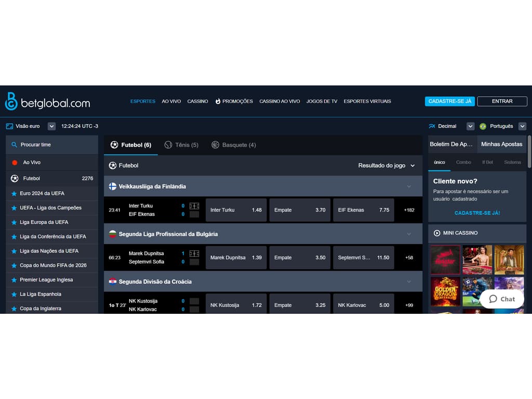
Task: Click the Marek Dupnitsa match pitch icon
Action: tap(194, 254)
